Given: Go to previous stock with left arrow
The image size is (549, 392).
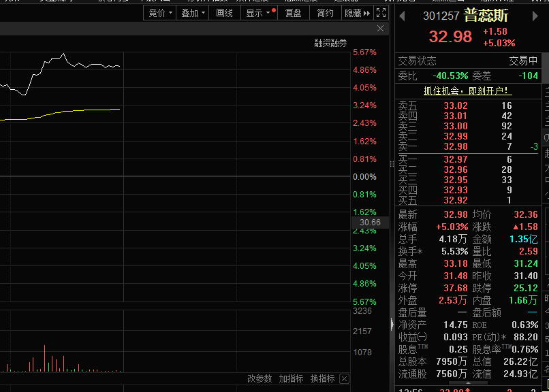Looking at the screenshot, I should click(x=402, y=16).
